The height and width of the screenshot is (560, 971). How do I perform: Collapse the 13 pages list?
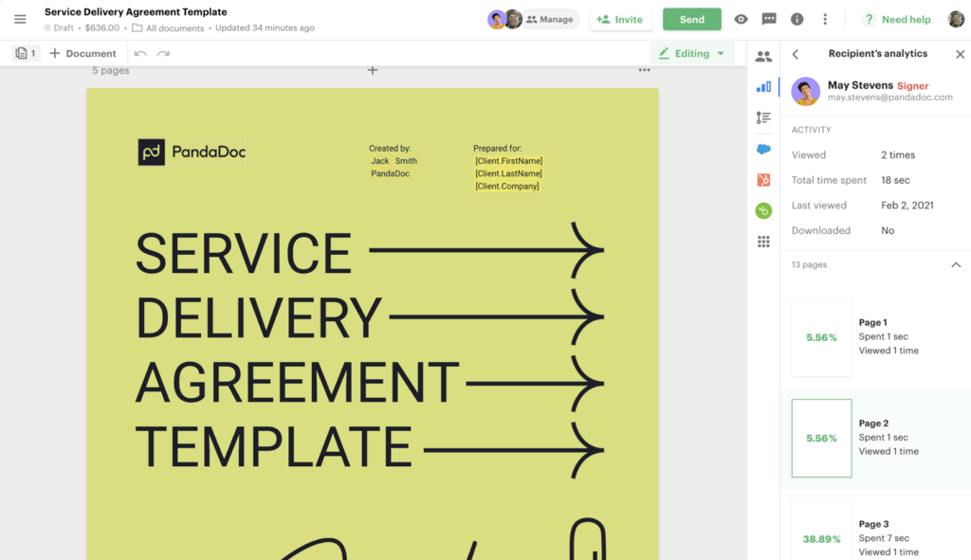click(957, 264)
